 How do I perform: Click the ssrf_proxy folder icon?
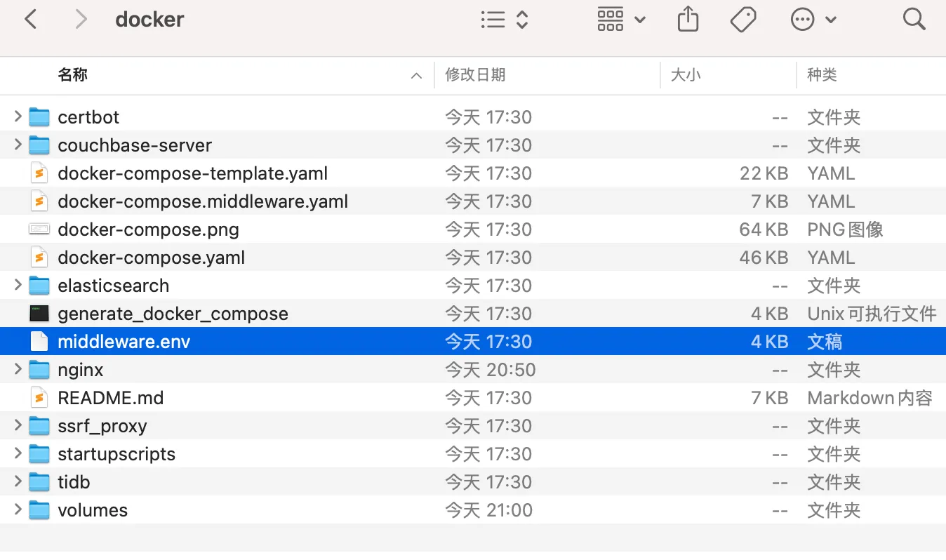tap(39, 426)
